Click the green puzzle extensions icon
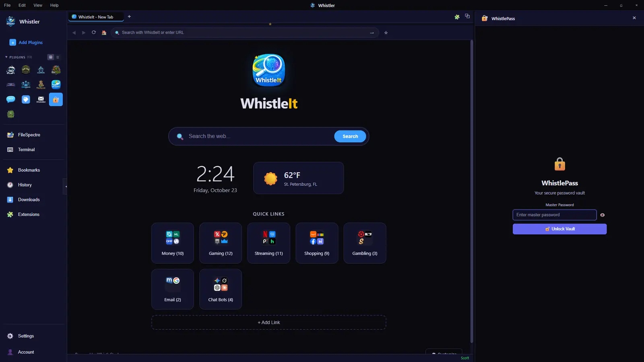 [x=457, y=17]
